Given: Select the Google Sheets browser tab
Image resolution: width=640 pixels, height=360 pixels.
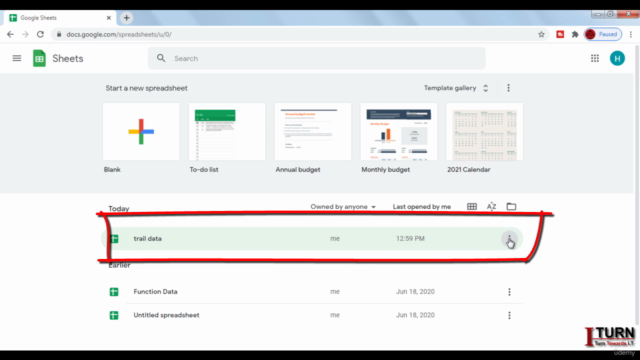Looking at the screenshot, I should (x=60, y=18).
